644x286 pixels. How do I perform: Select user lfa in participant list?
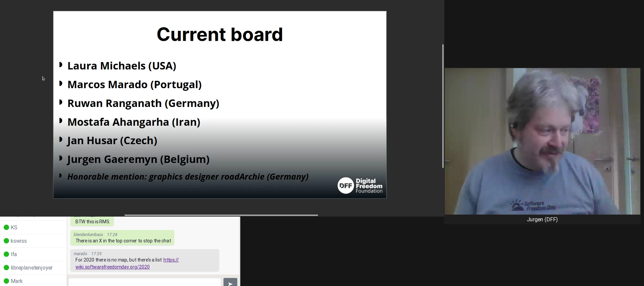tap(33, 254)
